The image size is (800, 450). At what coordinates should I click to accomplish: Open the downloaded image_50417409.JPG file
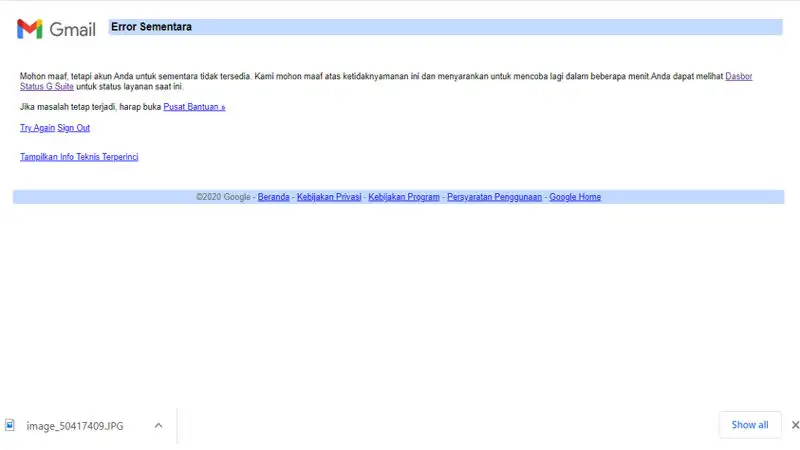tap(75, 426)
